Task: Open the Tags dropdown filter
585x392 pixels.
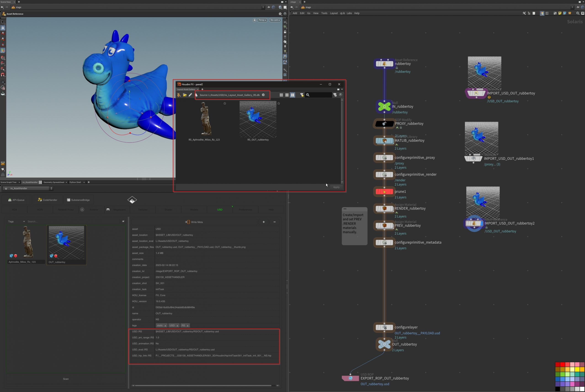Action: 16,221
